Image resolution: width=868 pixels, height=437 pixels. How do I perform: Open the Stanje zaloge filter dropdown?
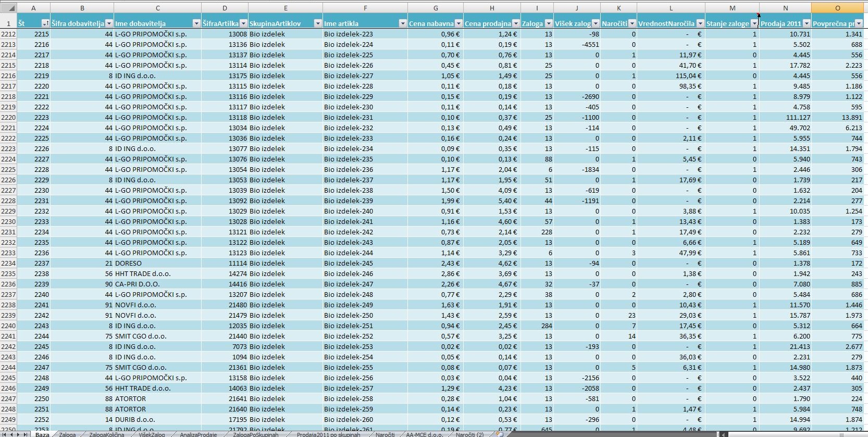tap(754, 23)
